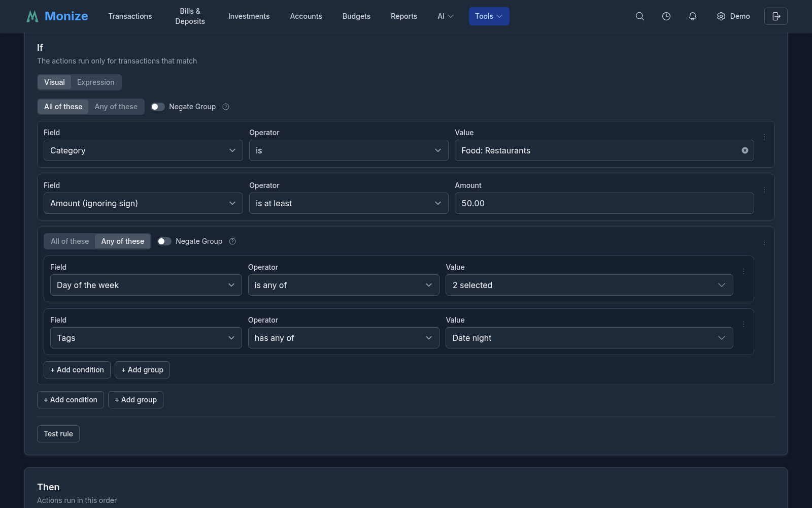
Task: Click outer Add group button
Action: pos(136,400)
